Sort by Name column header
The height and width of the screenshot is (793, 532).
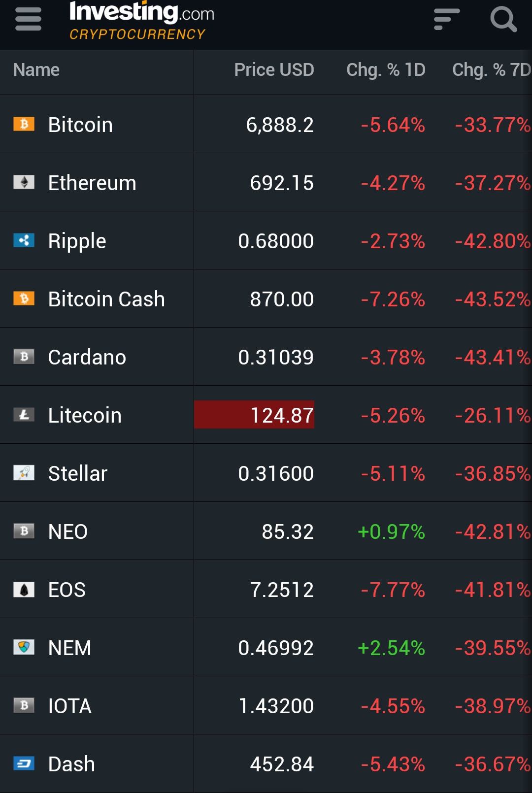click(36, 70)
